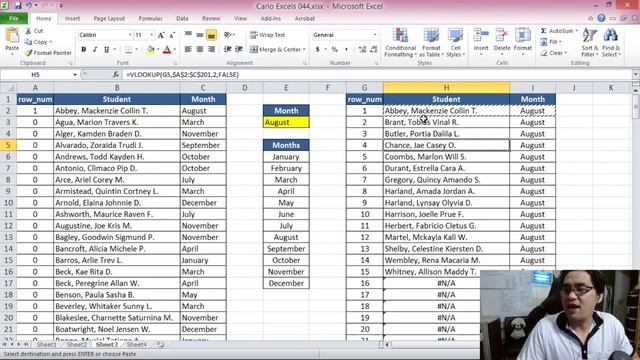Select column H header

coord(446,87)
